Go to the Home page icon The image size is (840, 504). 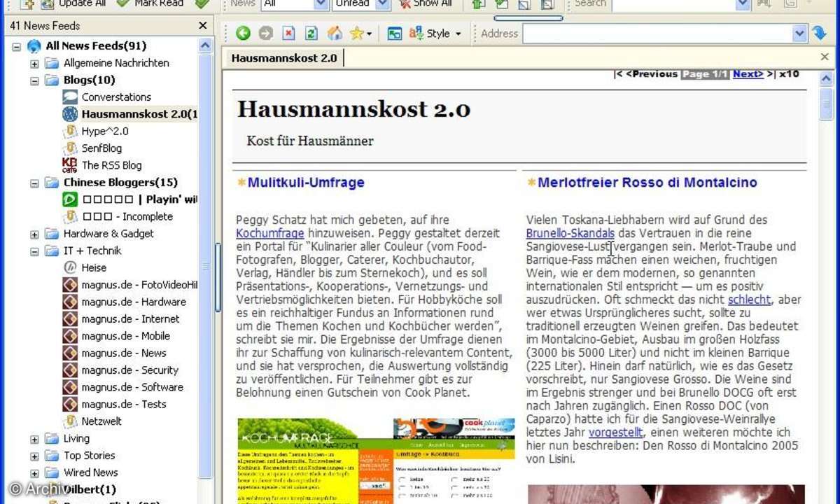pyautogui.click(x=335, y=33)
